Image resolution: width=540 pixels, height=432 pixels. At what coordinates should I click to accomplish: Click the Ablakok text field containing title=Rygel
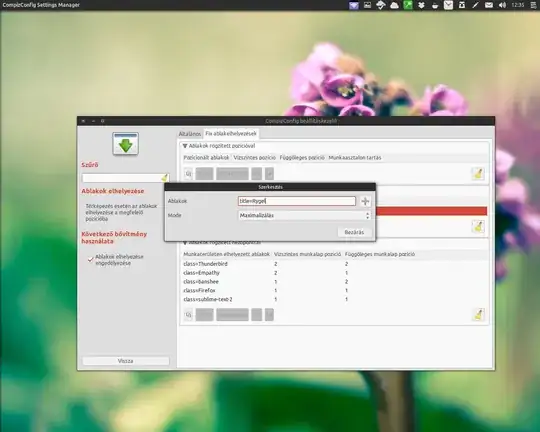point(297,201)
